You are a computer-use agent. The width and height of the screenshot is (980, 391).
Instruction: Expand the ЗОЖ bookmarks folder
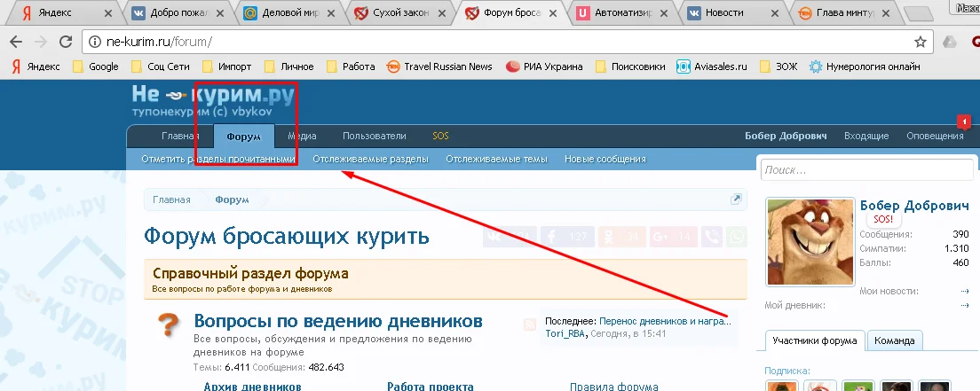[x=778, y=66]
